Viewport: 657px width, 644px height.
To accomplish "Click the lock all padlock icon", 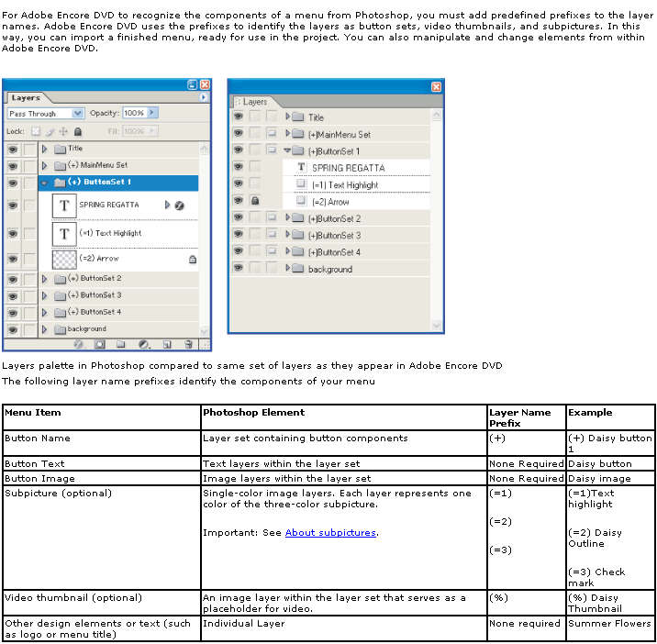I will (77, 131).
